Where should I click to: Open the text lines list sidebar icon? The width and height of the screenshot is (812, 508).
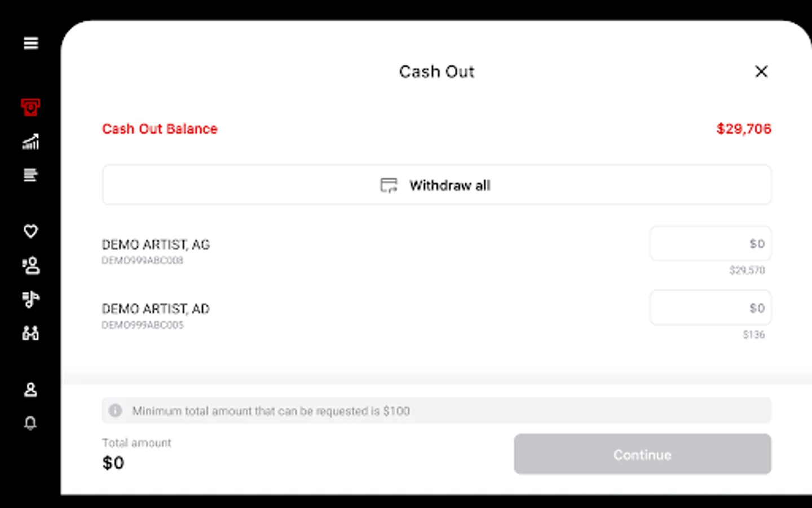tap(30, 175)
